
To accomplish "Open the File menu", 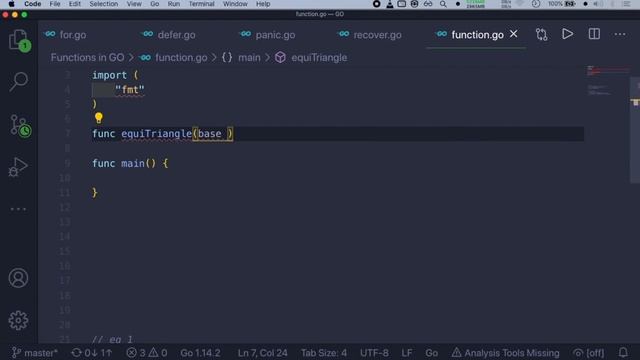I will pyautogui.click(x=55, y=4).
